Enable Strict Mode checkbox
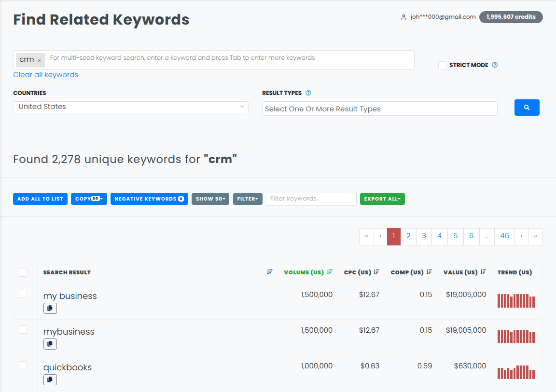The width and height of the screenshot is (556, 392). pyautogui.click(x=442, y=65)
